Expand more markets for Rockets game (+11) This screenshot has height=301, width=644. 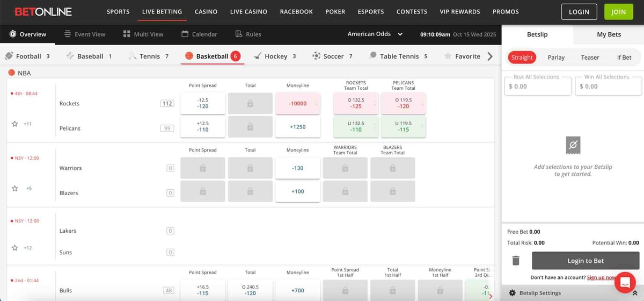click(x=28, y=124)
